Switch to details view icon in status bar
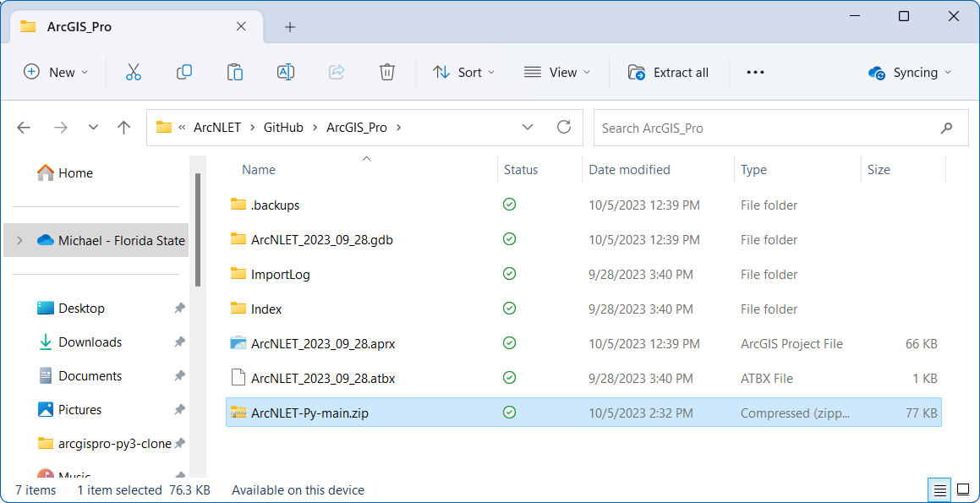980x503 pixels. (x=939, y=489)
